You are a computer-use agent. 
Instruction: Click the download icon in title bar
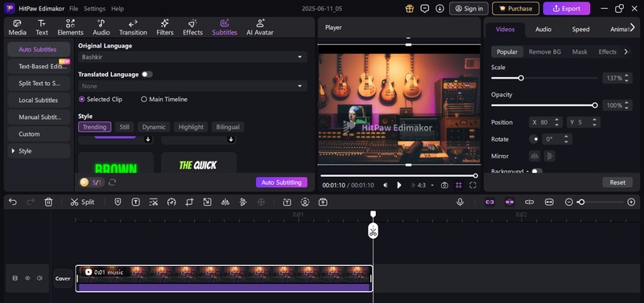pos(440,8)
